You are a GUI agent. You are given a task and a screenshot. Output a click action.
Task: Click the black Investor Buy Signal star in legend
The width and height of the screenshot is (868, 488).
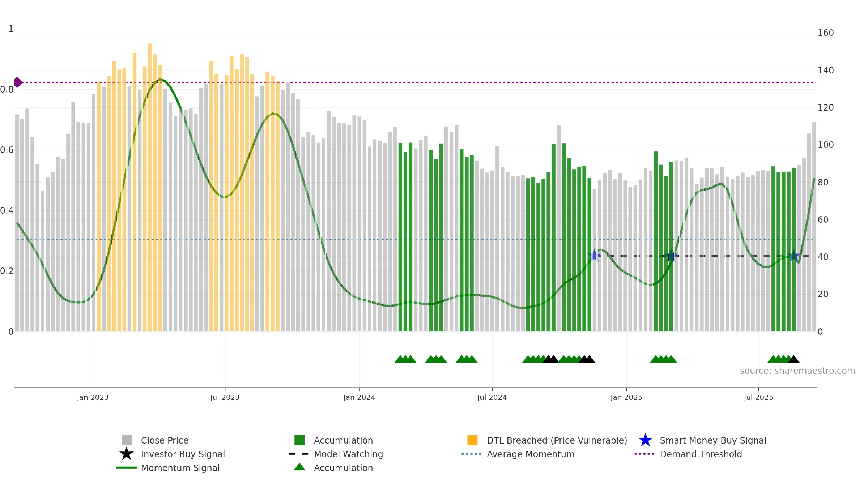tap(127, 454)
